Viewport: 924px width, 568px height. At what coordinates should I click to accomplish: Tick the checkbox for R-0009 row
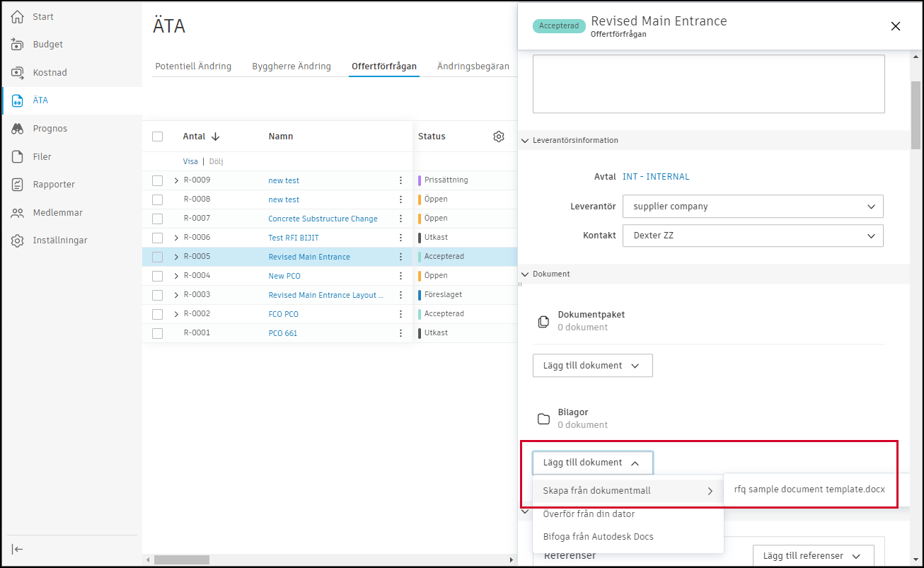coord(157,180)
